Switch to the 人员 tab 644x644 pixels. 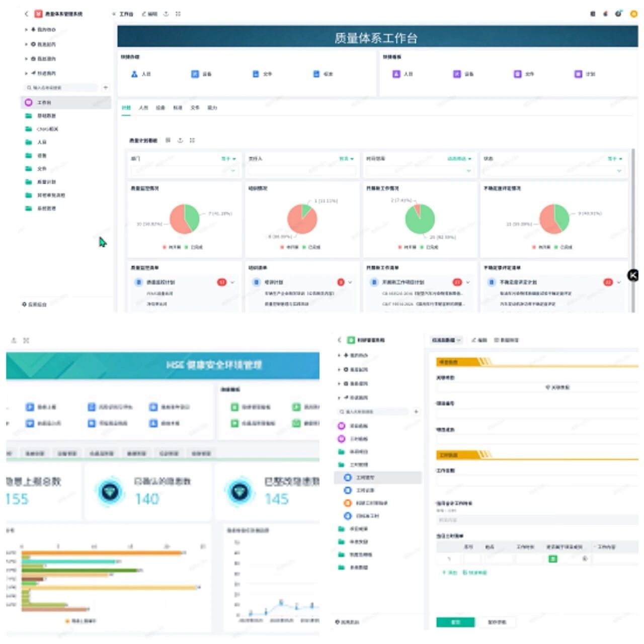143,108
